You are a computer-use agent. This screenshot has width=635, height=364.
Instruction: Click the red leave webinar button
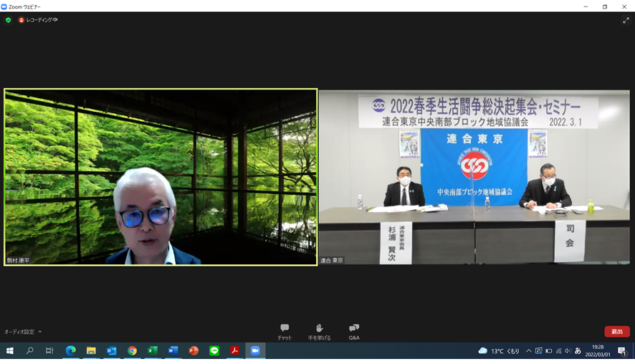[x=617, y=332]
